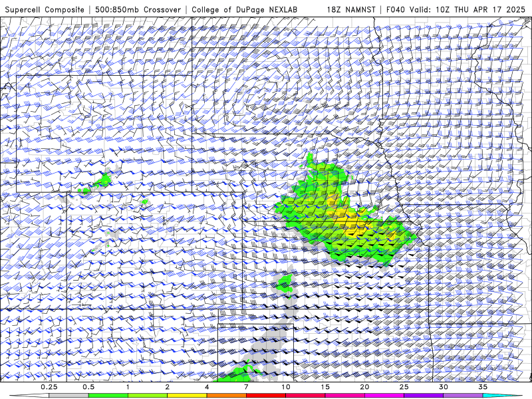
Task: Click the red 7–10 legend swatch
Action: (x=266, y=396)
